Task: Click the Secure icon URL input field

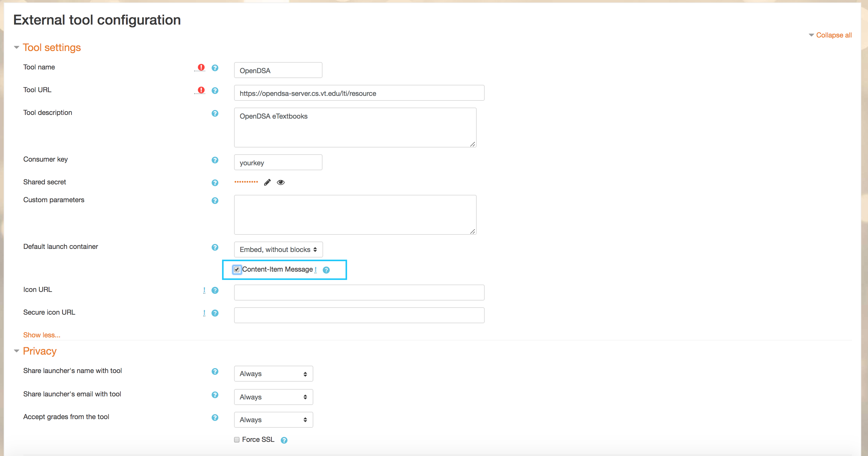Action: point(359,315)
